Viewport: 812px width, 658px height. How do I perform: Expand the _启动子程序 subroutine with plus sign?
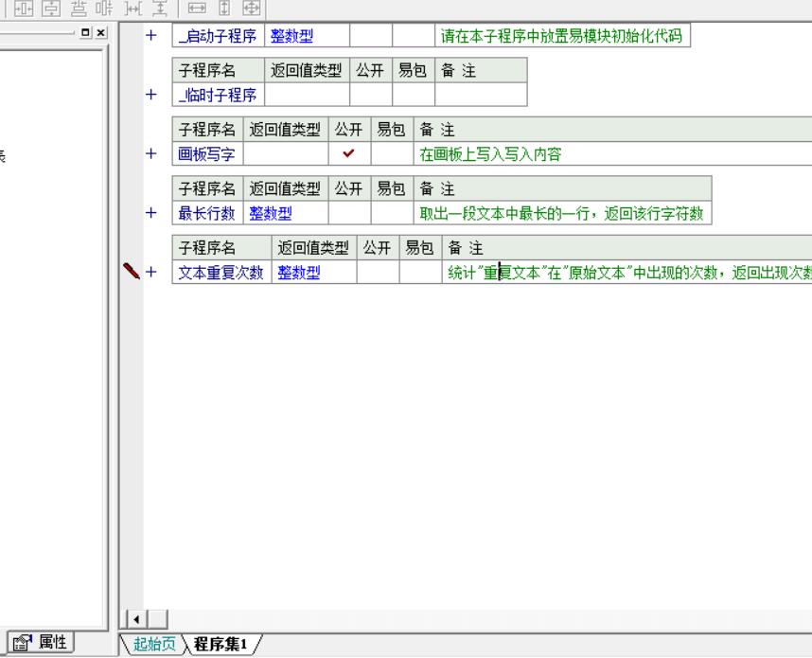tap(150, 36)
